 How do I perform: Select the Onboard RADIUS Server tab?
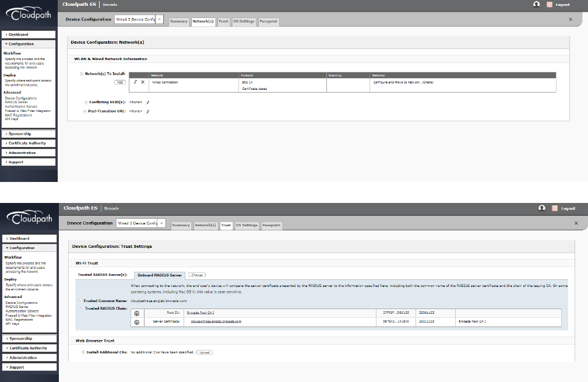click(x=159, y=275)
